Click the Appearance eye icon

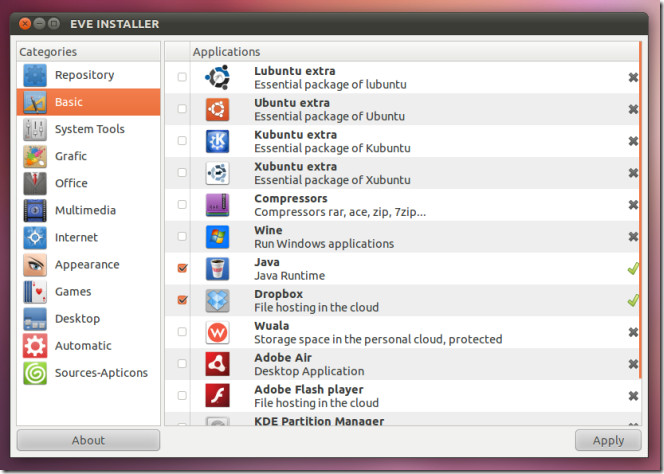(x=35, y=265)
